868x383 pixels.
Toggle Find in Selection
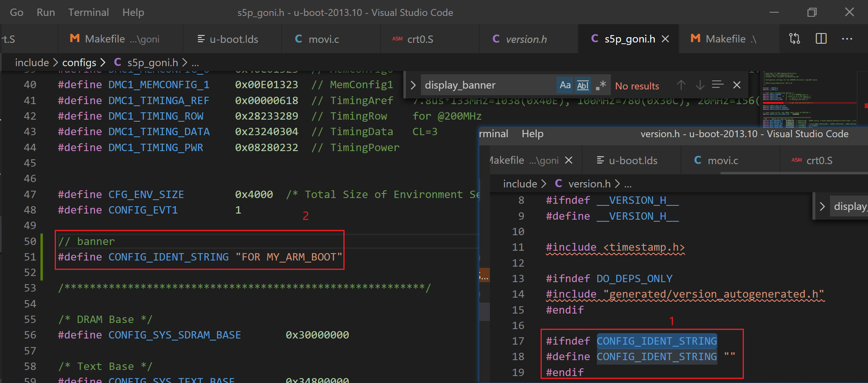718,85
